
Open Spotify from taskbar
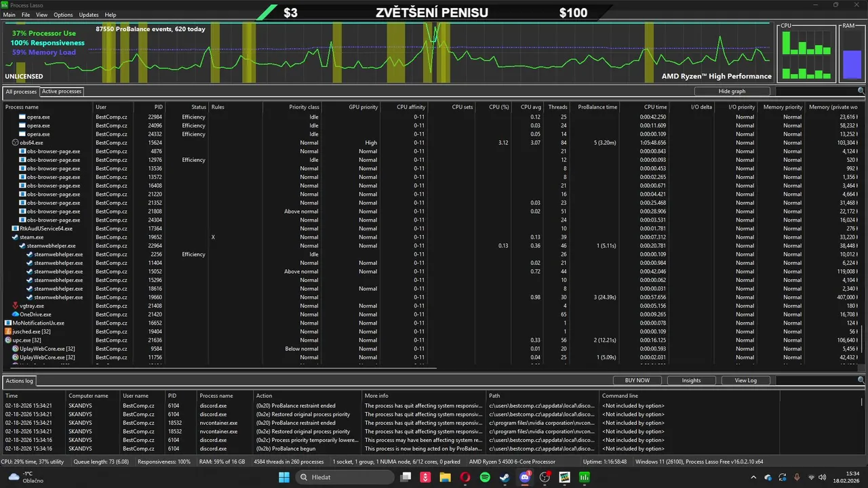(485, 477)
